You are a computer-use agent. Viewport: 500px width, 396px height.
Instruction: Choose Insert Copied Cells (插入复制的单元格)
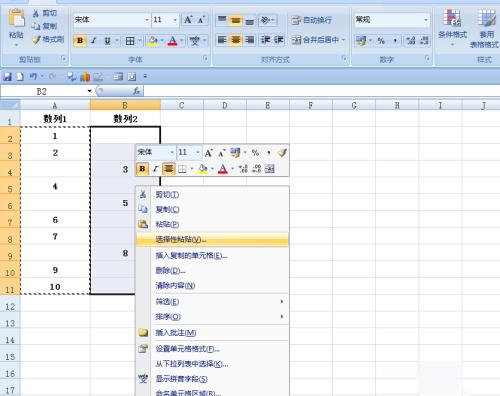point(212,256)
